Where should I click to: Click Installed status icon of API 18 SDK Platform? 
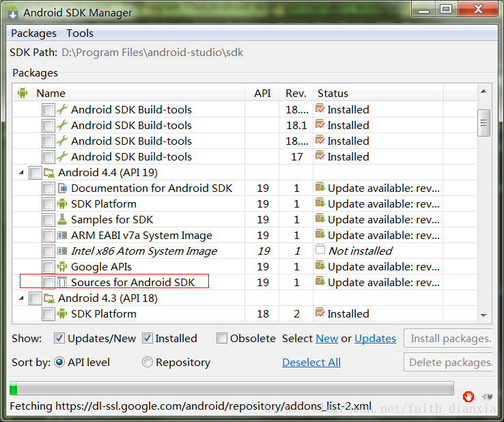click(x=320, y=313)
